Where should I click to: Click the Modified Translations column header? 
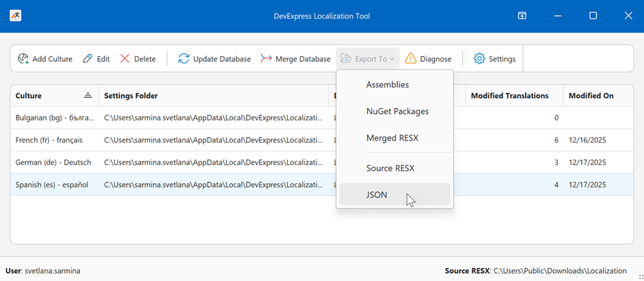(514, 96)
